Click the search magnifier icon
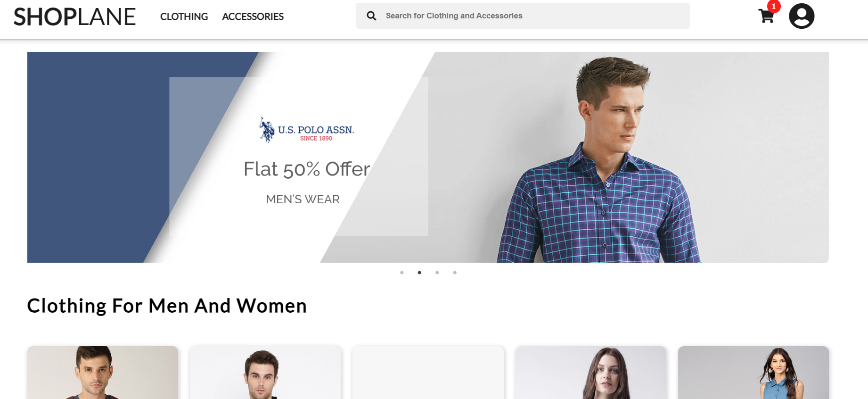 (x=371, y=16)
